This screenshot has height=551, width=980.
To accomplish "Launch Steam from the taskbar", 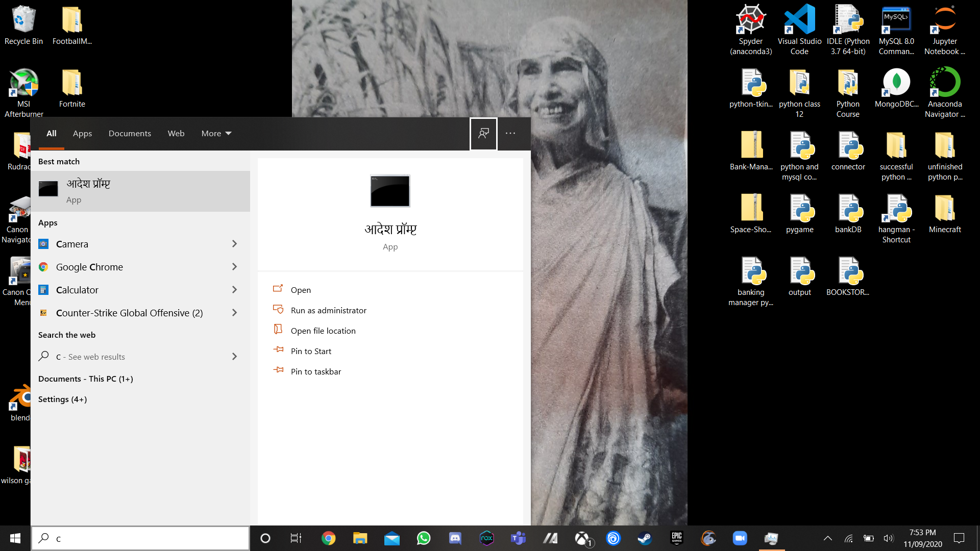I will (x=645, y=538).
